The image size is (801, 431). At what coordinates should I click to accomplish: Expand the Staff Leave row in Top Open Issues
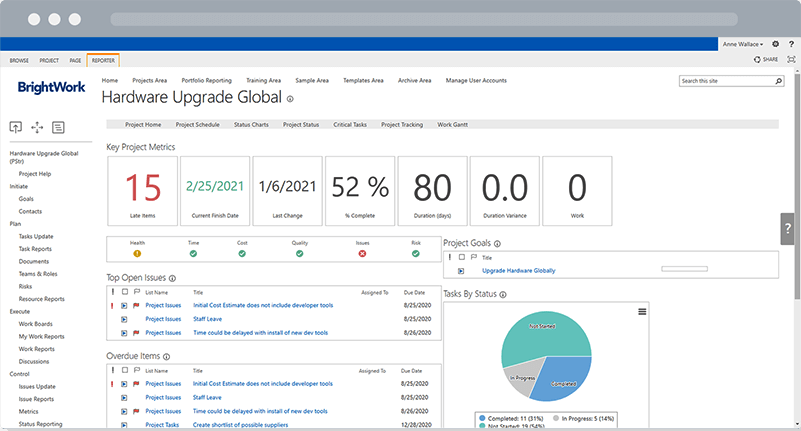[123, 319]
